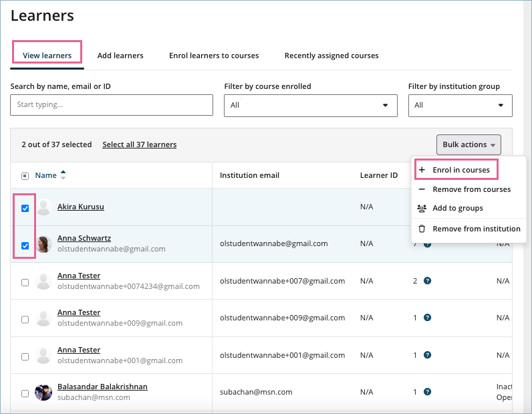Click Anna Schwartz's profile photo

(44, 244)
